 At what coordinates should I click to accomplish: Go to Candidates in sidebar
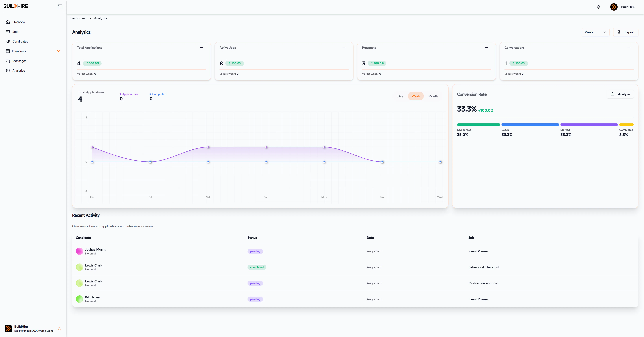click(x=20, y=41)
